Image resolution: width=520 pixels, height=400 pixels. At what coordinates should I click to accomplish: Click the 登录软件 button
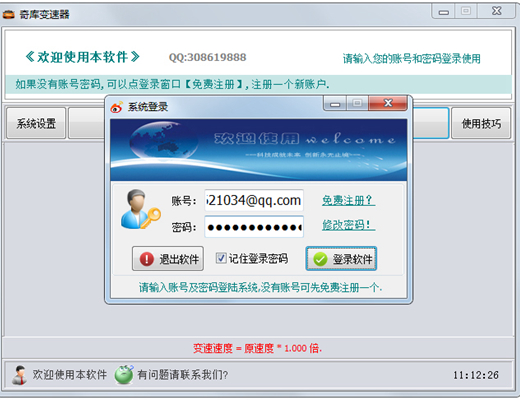pos(341,259)
